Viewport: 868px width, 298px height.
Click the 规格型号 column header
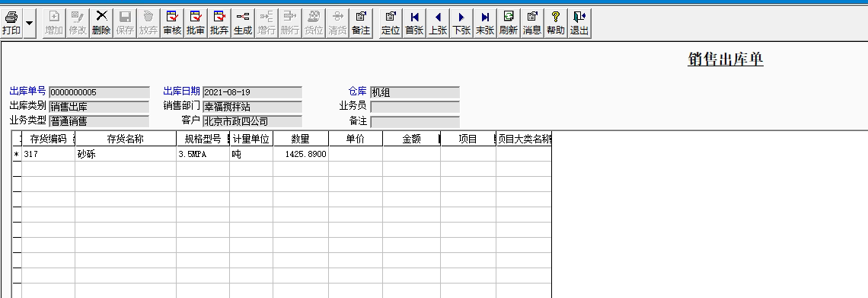click(x=203, y=139)
